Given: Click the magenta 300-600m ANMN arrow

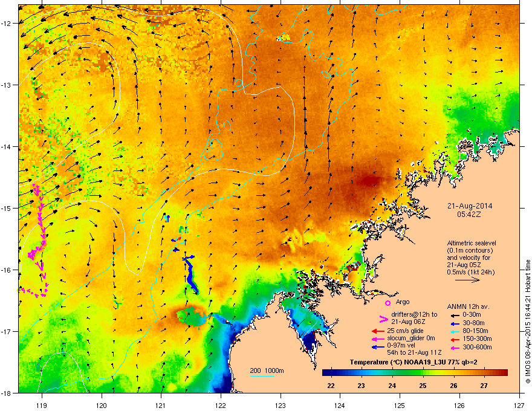Looking at the screenshot, I should [455, 348].
